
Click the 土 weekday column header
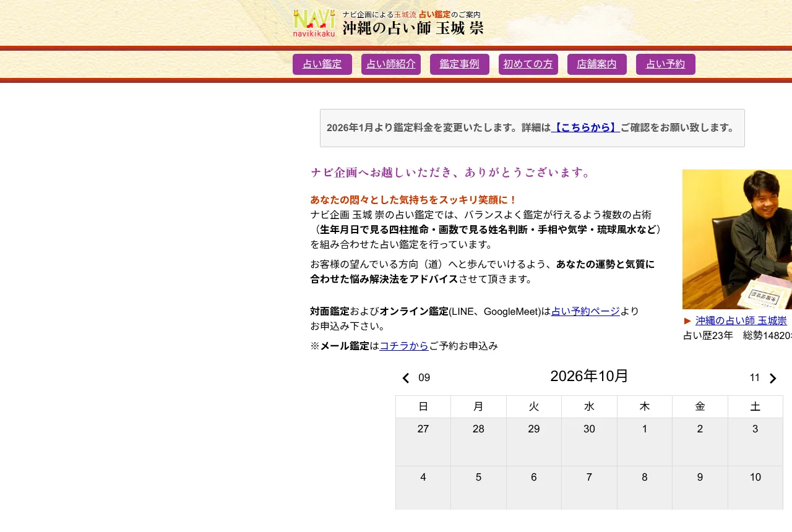[755, 406]
